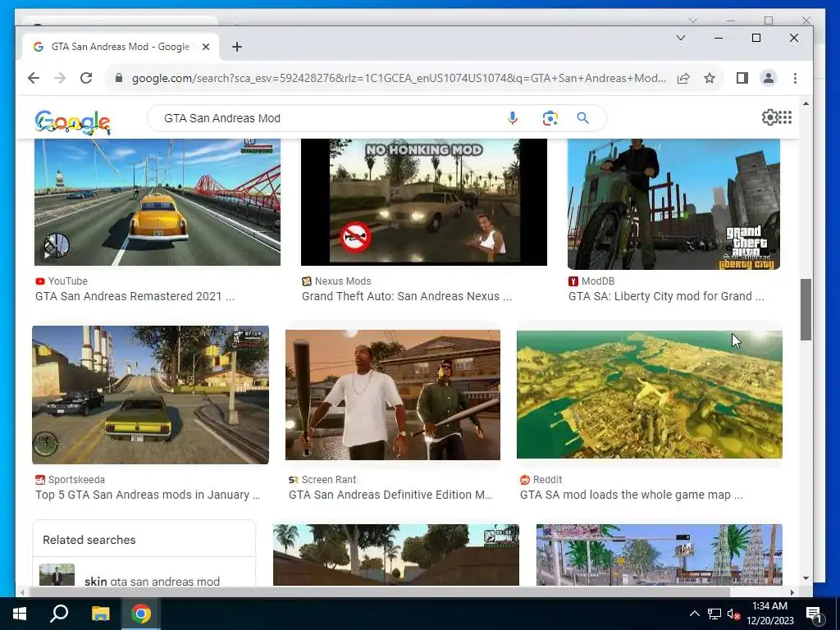This screenshot has width=840, height=630.
Task: Click the scroll up arrow
Action: point(806,103)
